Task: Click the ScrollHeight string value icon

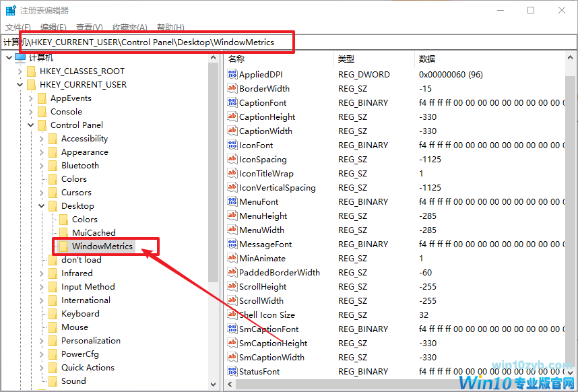Action: click(x=232, y=287)
